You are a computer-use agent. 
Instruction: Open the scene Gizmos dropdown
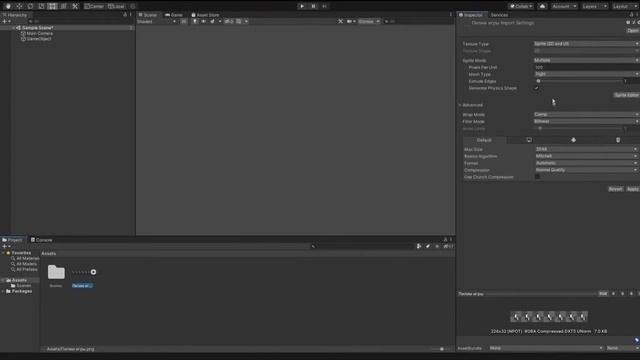369,21
